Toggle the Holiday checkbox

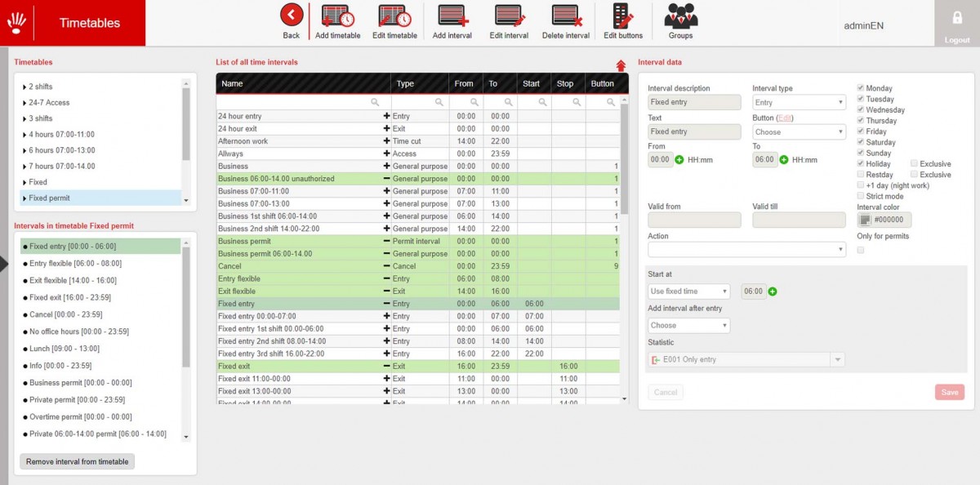(861, 163)
